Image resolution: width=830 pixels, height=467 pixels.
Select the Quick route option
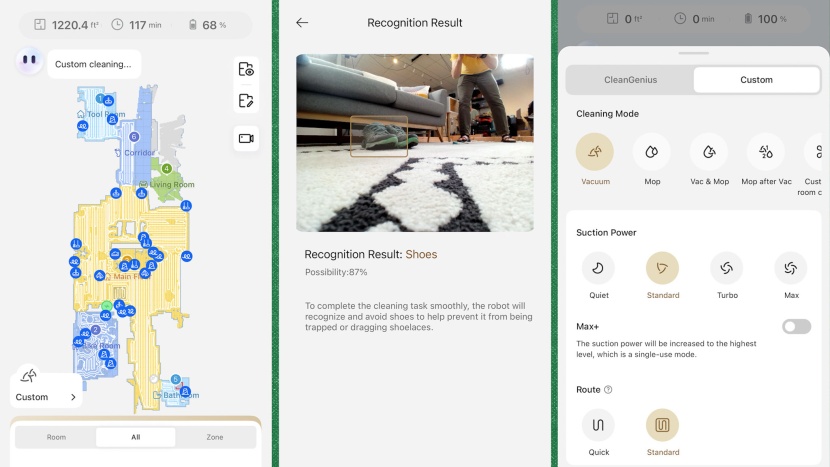pos(598,425)
